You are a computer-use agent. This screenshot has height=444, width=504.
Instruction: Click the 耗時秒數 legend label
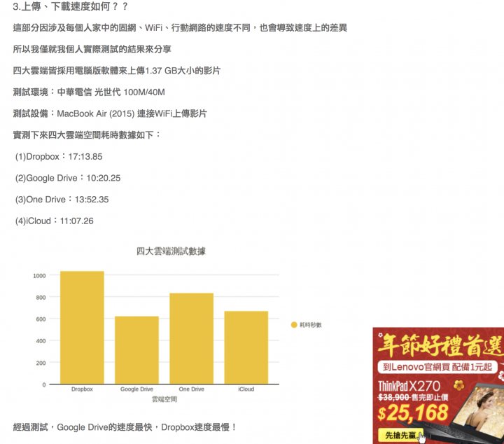(x=311, y=325)
